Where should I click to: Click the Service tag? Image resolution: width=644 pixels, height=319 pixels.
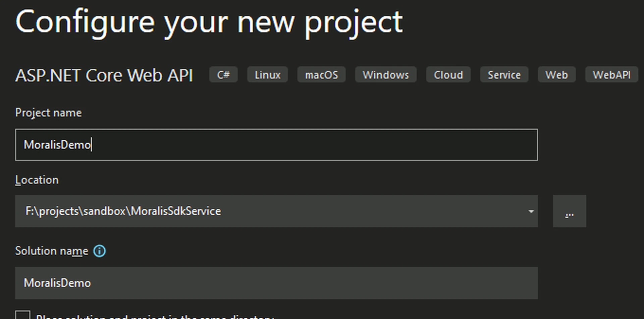(x=504, y=74)
